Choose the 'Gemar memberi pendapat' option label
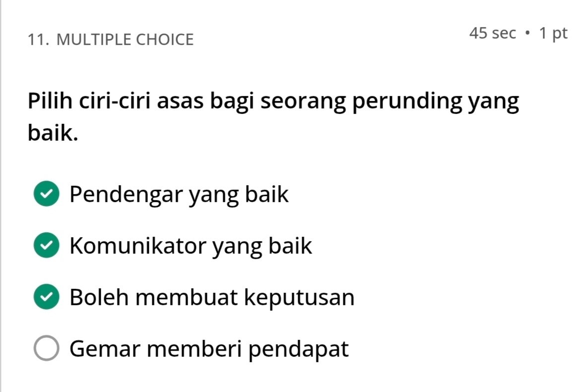 point(209,349)
